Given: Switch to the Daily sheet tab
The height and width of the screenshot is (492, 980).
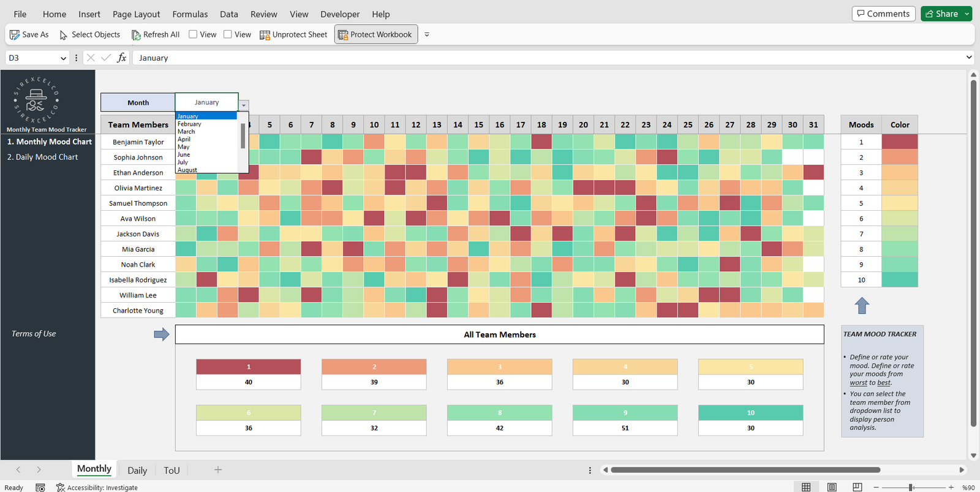Looking at the screenshot, I should [x=137, y=471].
